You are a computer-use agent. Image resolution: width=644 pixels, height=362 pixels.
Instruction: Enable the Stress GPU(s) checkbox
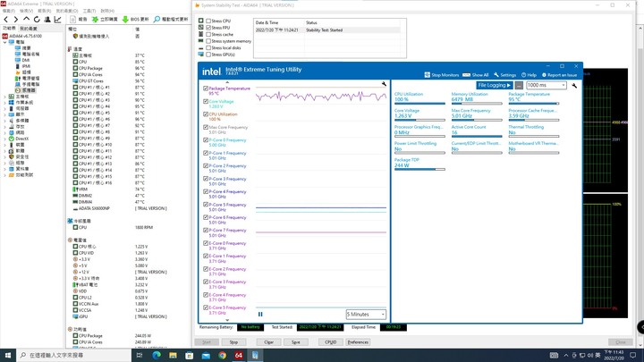(208, 55)
